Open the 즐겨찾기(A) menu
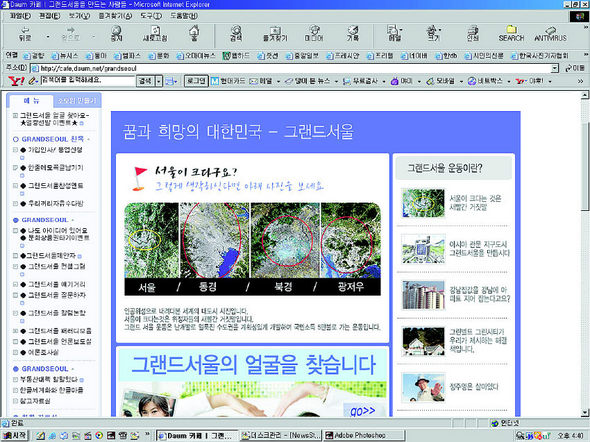 click(115, 16)
